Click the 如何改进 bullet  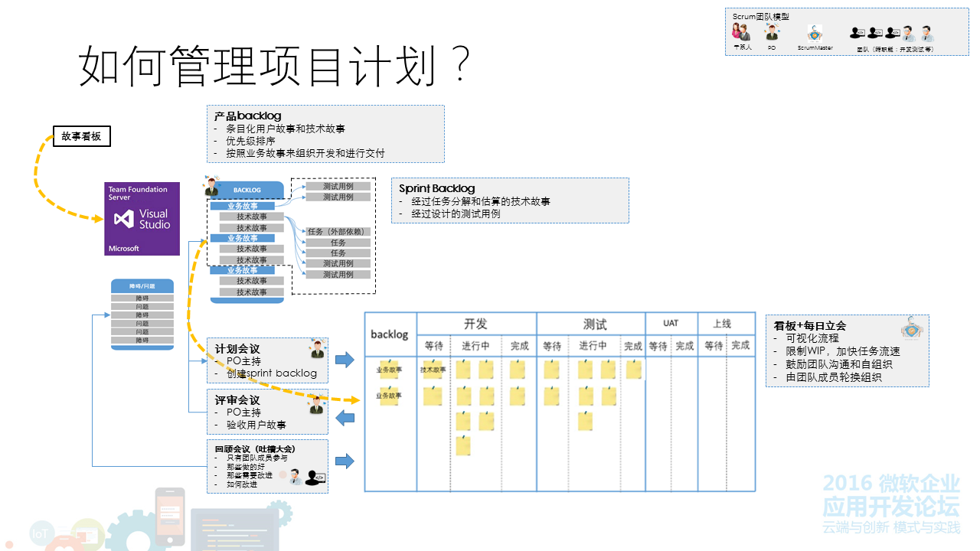click(x=242, y=484)
